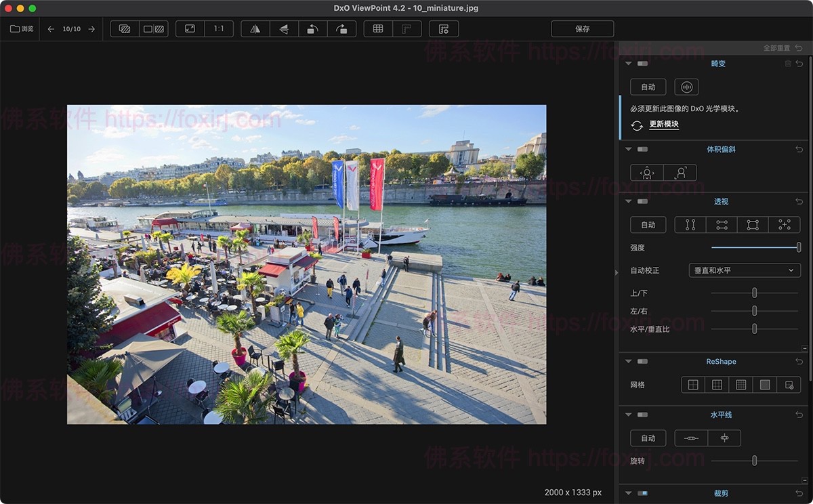Viewport: 813px width, 504px height.
Task: Toggle the 透视 (Perspective) panel switch
Action: point(642,202)
